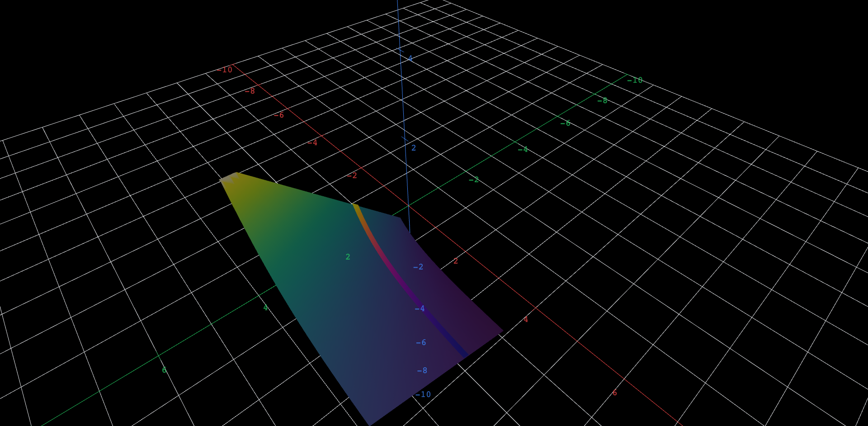Click the green axis label 6

[164, 370]
